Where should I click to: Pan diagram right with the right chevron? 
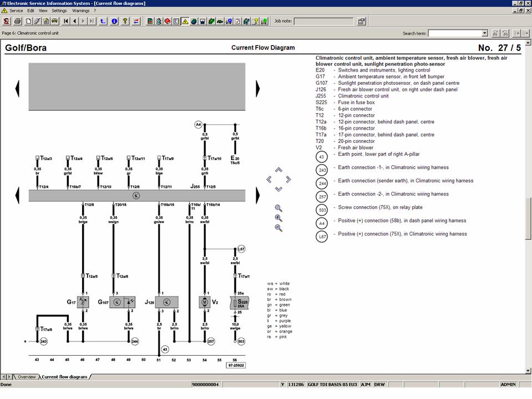[x=288, y=179]
